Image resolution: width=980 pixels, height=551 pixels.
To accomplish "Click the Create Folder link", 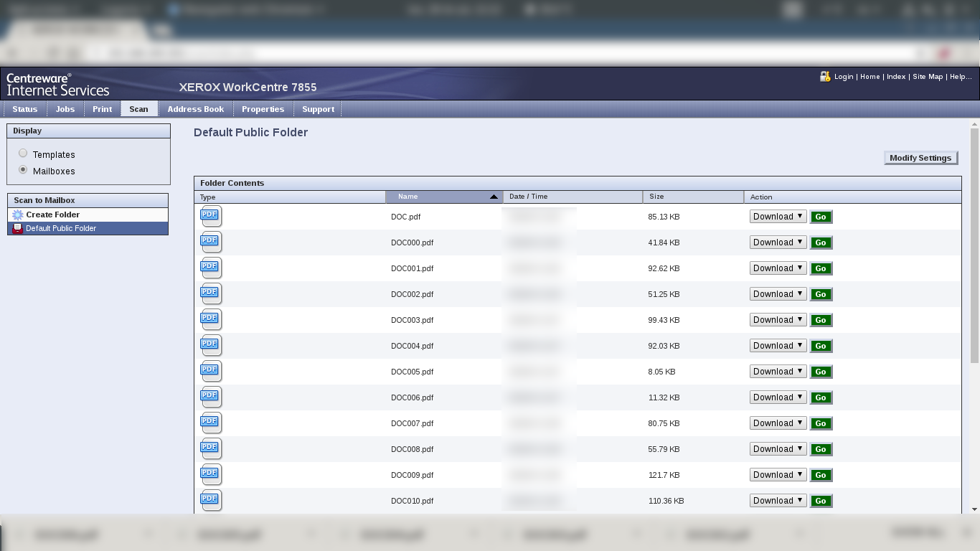I will 53,215.
